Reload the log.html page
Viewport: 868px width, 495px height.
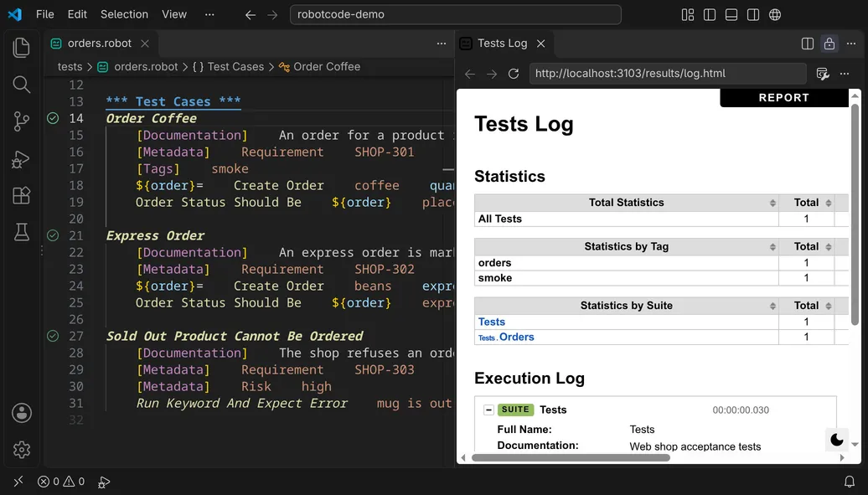tap(514, 74)
